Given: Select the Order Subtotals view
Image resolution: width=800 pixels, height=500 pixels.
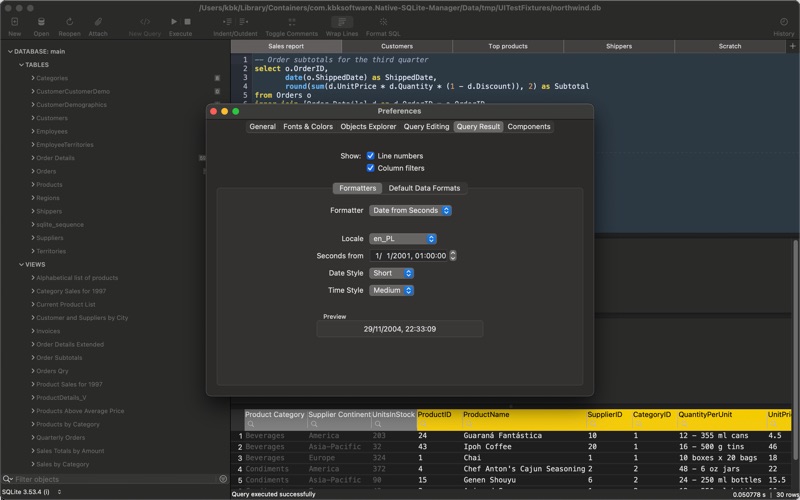Looking at the screenshot, I should pos(59,358).
